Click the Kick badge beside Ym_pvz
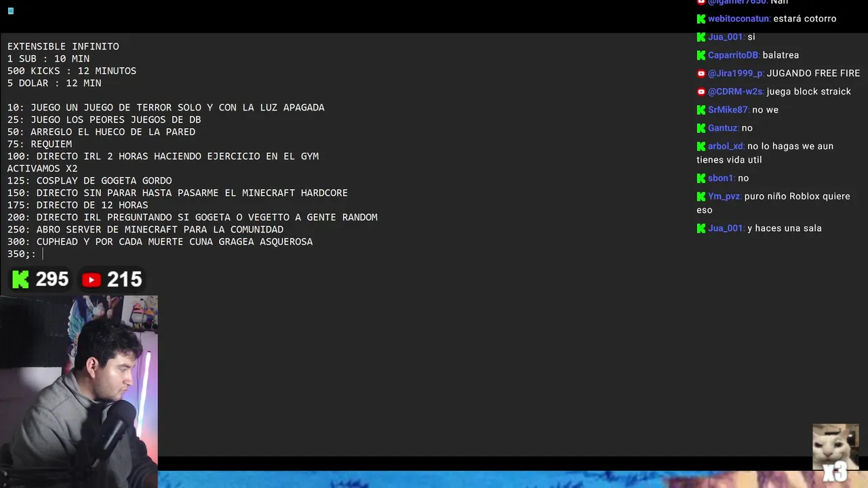868x488 pixels. coord(701,197)
